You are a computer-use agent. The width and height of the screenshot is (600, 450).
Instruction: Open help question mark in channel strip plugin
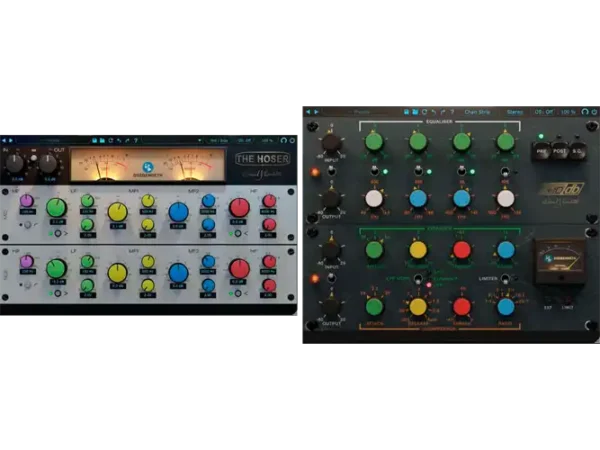pyautogui.click(x=452, y=112)
